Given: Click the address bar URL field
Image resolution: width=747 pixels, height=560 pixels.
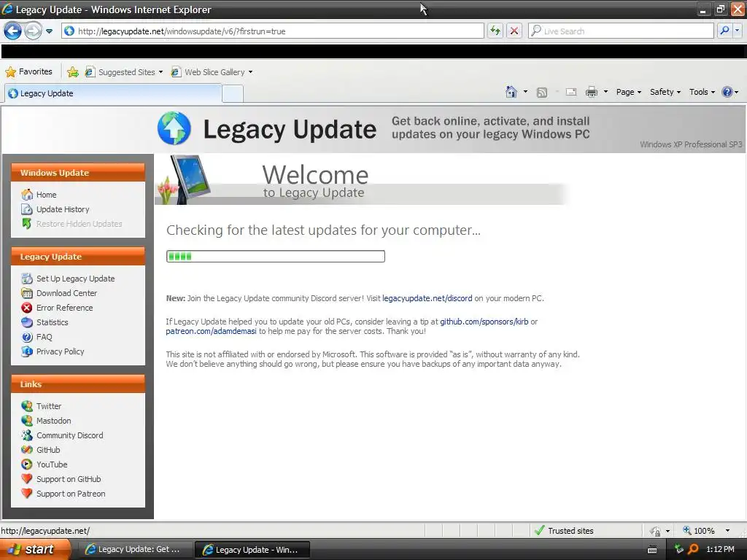Looking at the screenshot, I should click(x=273, y=31).
